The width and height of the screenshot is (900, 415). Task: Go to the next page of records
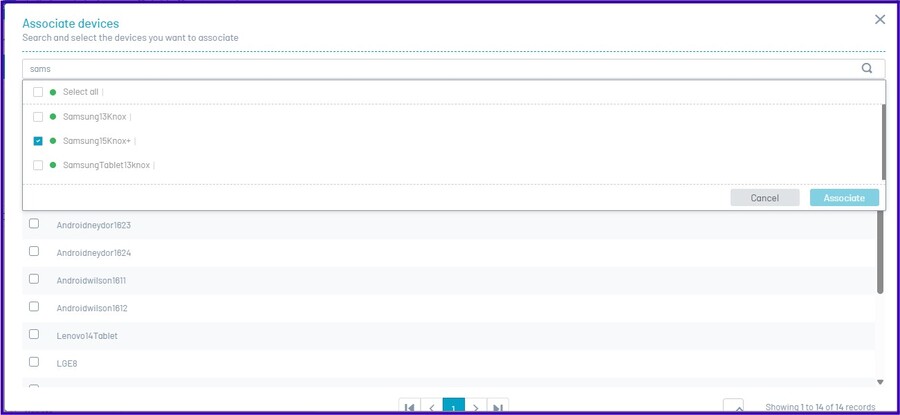click(x=476, y=407)
